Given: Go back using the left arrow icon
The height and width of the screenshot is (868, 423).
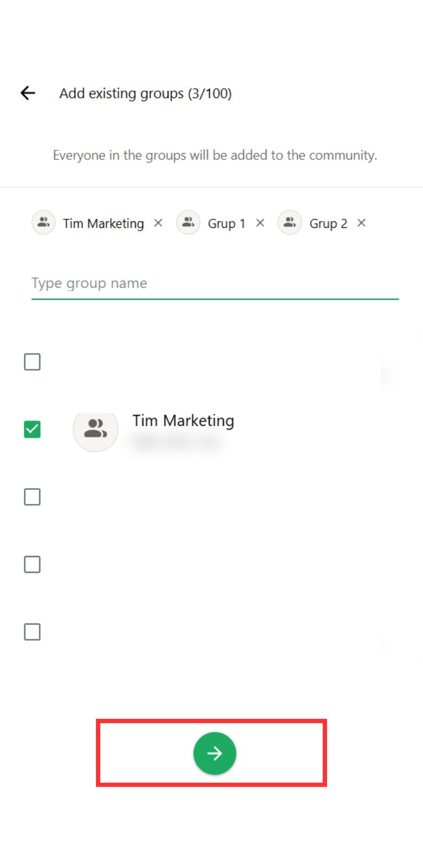Looking at the screenshot, I should [x=28, y=93].
